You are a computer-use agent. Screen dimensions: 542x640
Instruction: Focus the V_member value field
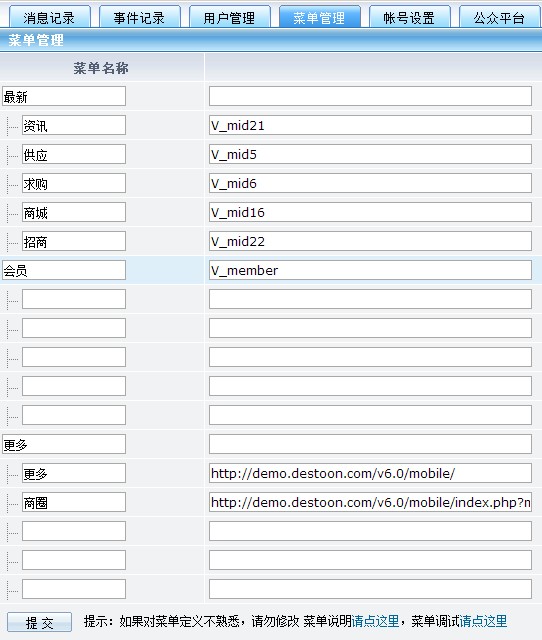pyautogui.click(x=370, y=270)
